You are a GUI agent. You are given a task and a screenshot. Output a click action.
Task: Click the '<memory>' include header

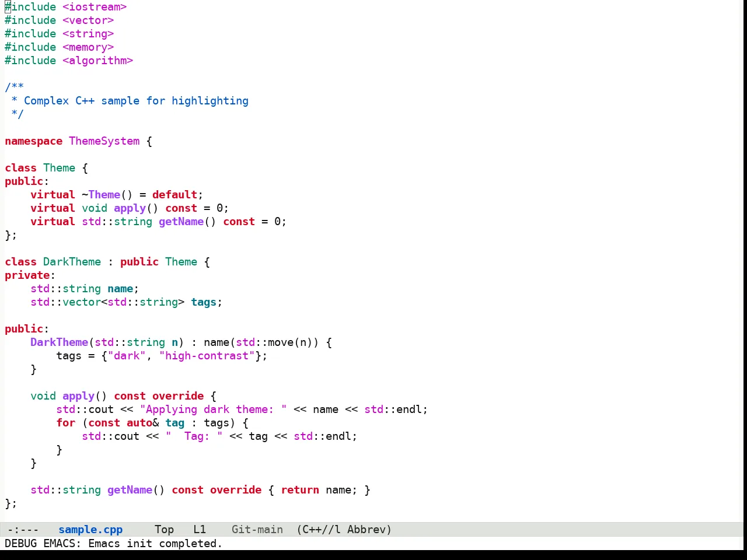[88, 47]
